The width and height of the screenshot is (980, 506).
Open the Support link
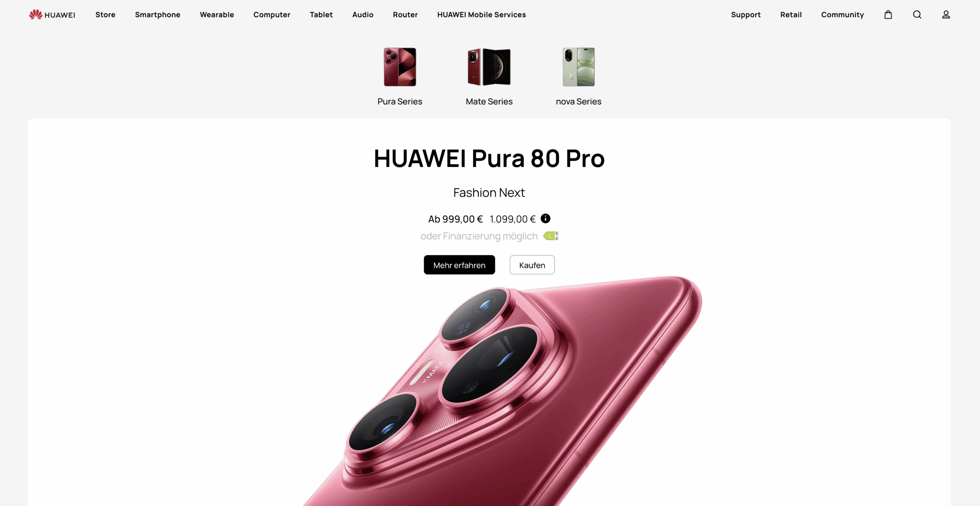pos(746,15)
